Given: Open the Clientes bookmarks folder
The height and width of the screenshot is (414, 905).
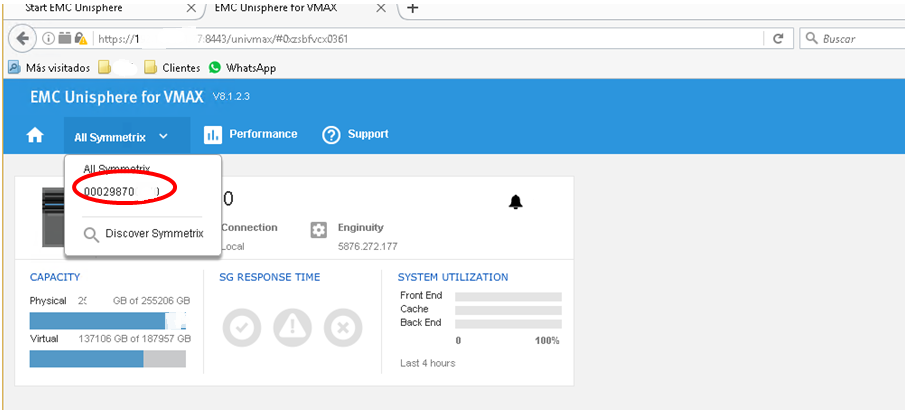Looking at the screenshot, I should (173, 68).
